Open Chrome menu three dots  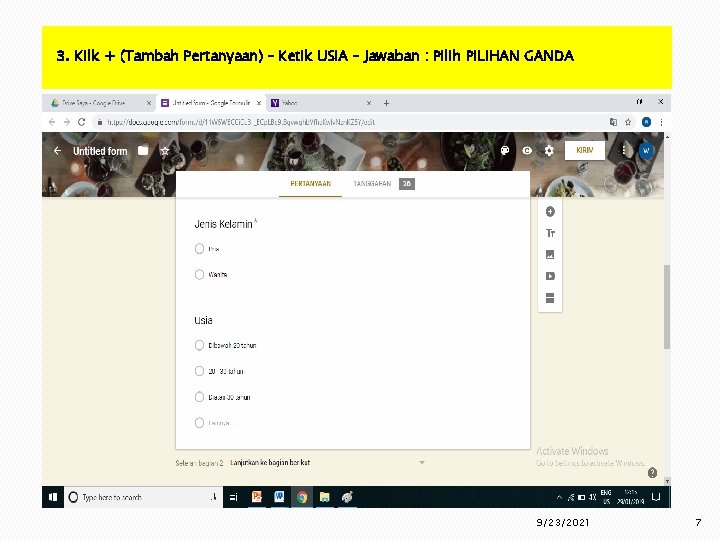(661, 122)
